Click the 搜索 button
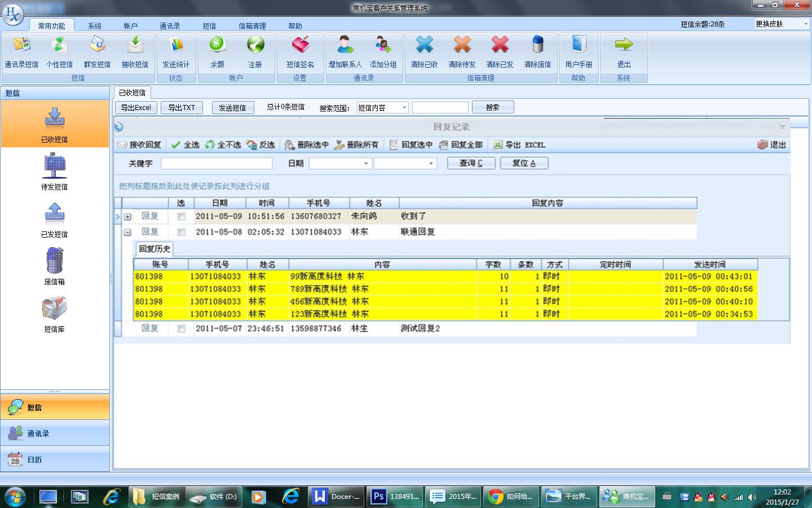The width and height of the screenshot is (812, 508). 493,107
